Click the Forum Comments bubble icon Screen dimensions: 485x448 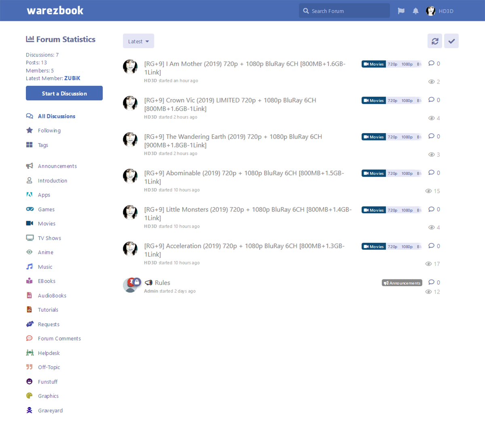pos(30,338)
